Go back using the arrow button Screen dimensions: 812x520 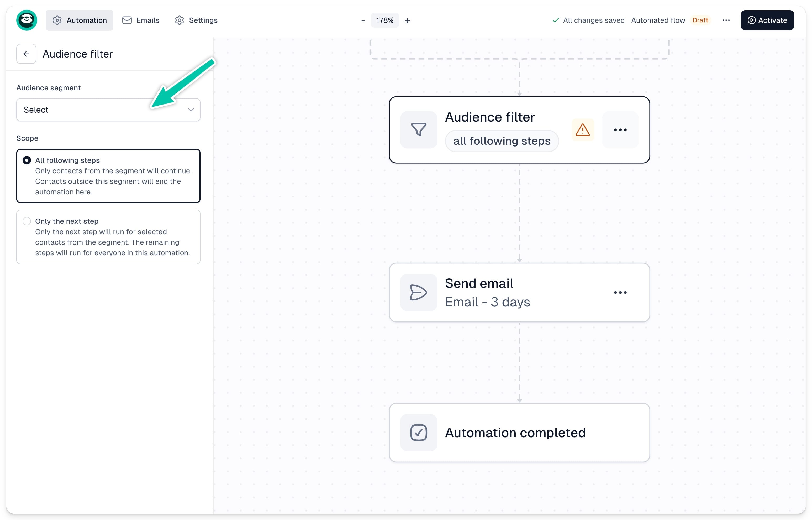(x=26, y=54)
